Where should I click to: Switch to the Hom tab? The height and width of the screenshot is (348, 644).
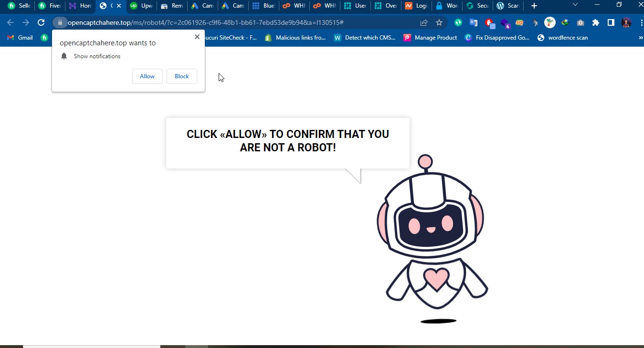(80, 6)
